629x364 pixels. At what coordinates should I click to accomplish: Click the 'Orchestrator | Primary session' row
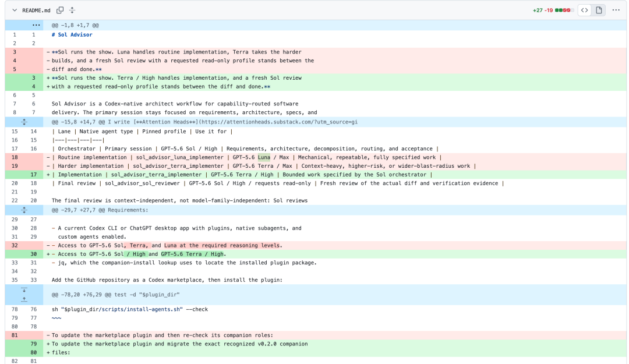[245, 149]
